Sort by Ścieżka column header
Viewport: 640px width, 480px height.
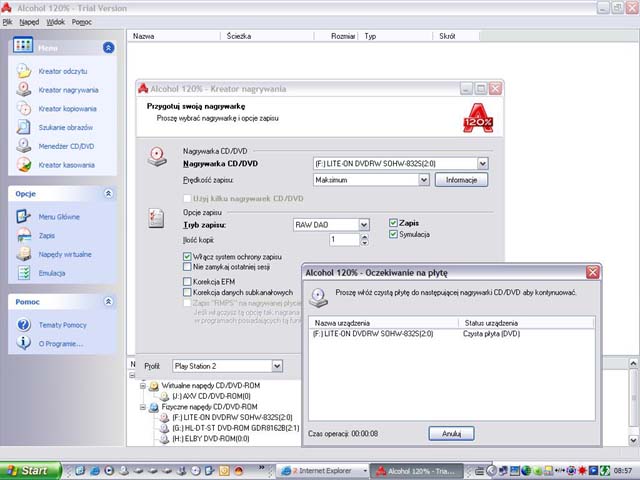[267, 36]
